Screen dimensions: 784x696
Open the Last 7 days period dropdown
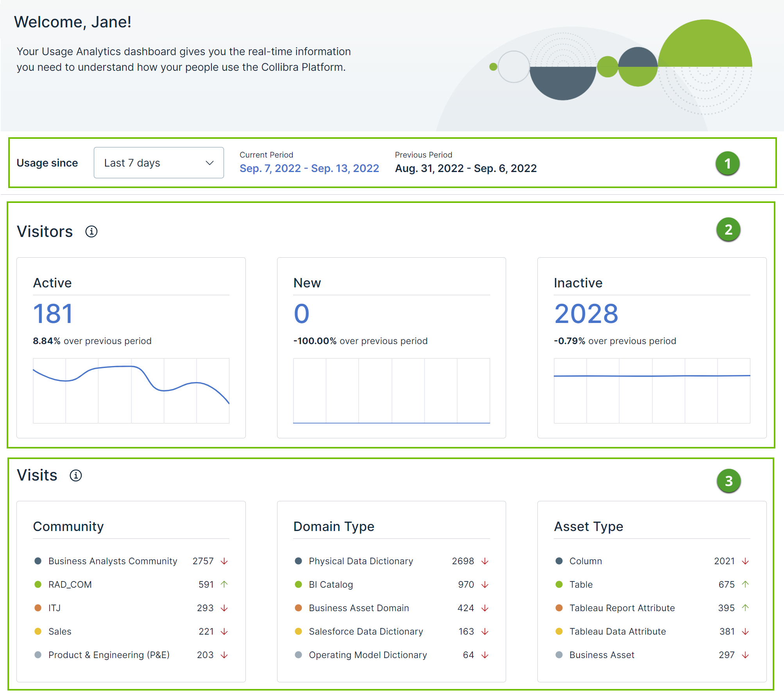(158, 163)
